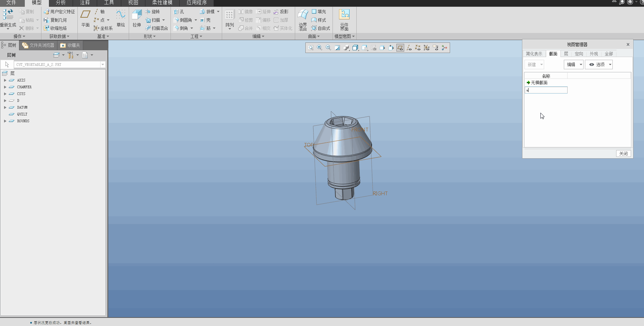Viewport: 644px width, 326px height.
Task: Expand the Shapes (形状) group dropdown
Action: [150, 36]
